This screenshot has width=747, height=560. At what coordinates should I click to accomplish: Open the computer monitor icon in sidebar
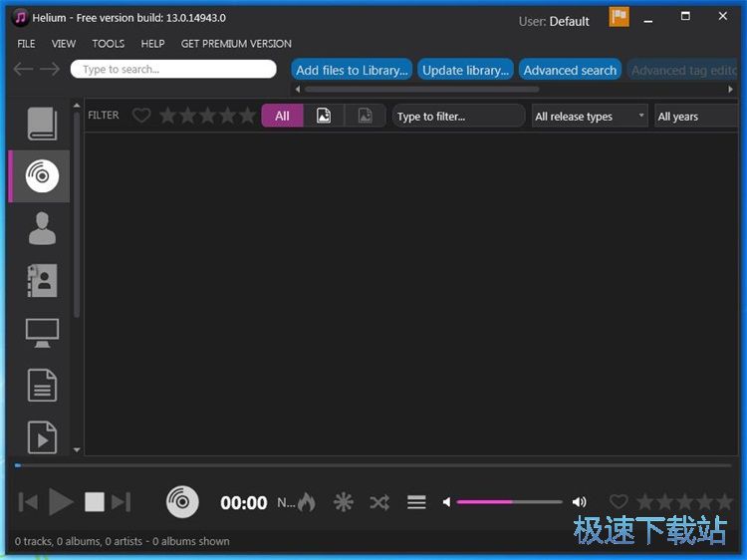(x=42, y=333)
